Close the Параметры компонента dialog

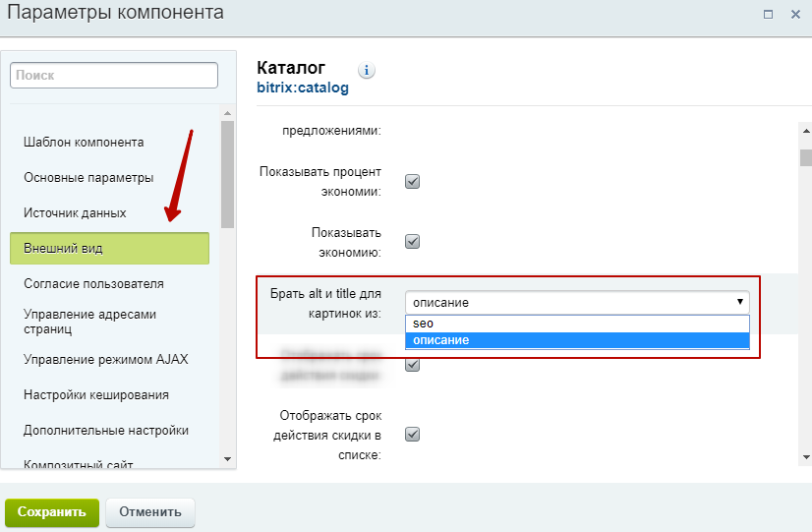tap(794, 14)
